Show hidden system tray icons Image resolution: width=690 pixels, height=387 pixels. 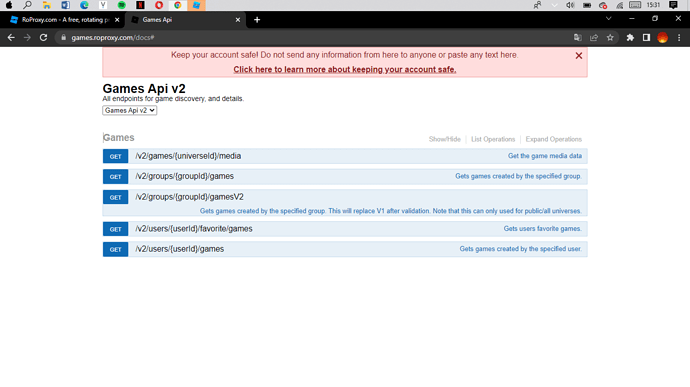point(554,5)
